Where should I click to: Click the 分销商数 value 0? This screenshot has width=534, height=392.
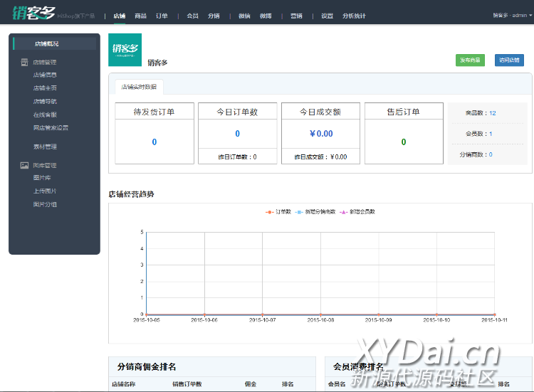[x=491, y=154]
